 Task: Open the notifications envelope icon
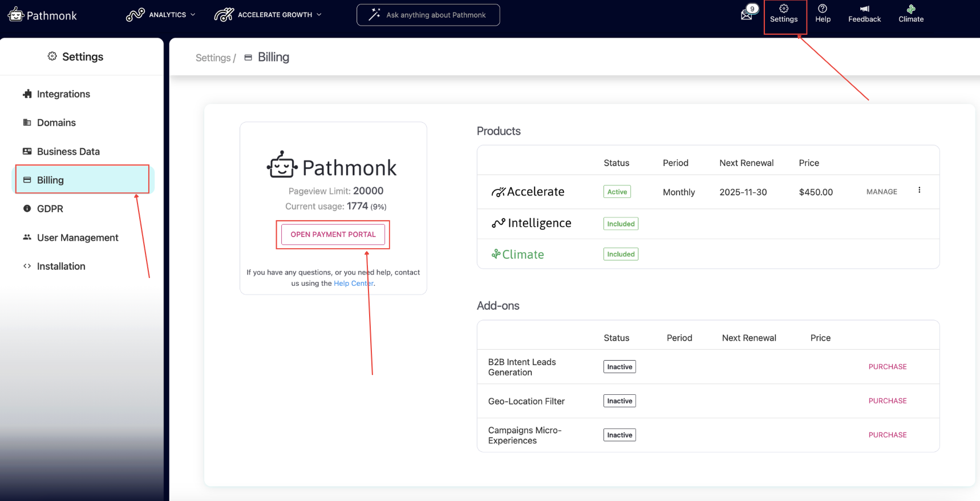(x=747, y=14)
